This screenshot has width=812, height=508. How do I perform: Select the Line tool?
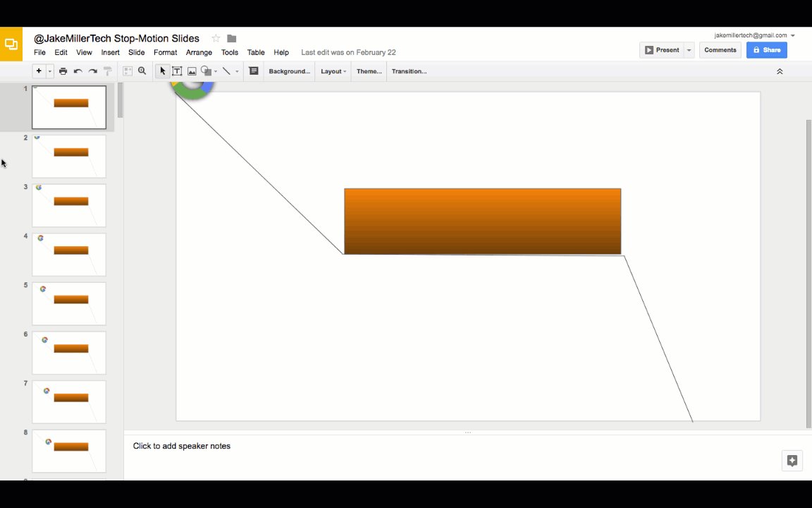coord(226,71)
